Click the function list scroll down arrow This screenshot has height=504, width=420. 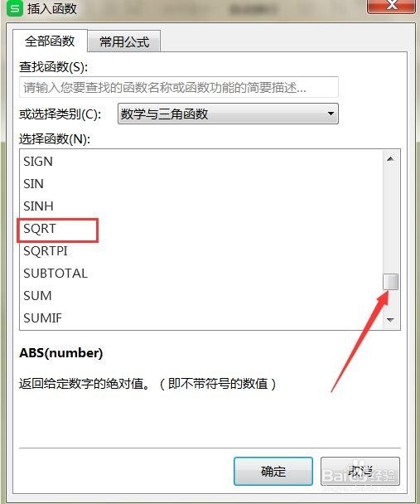click(390, 320)
